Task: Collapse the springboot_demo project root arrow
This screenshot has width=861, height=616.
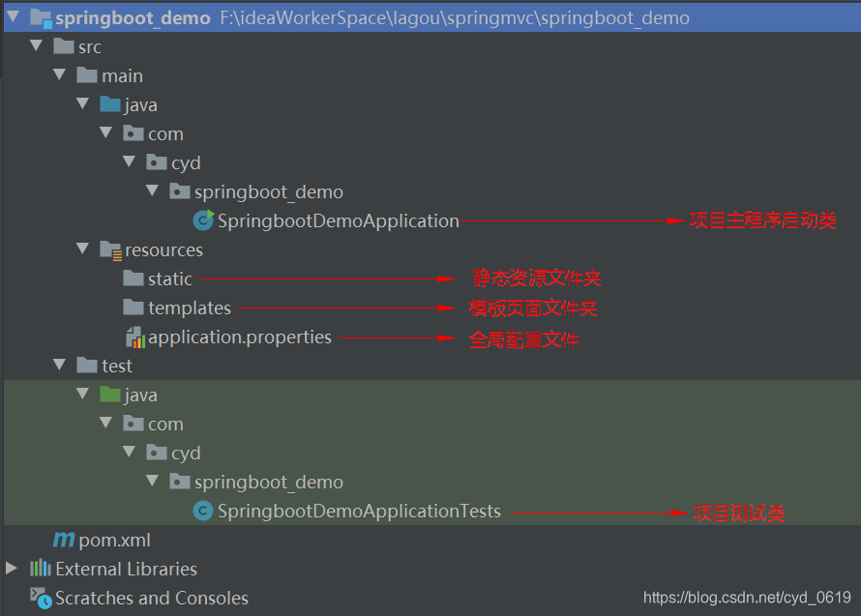Action: [14, 17]
